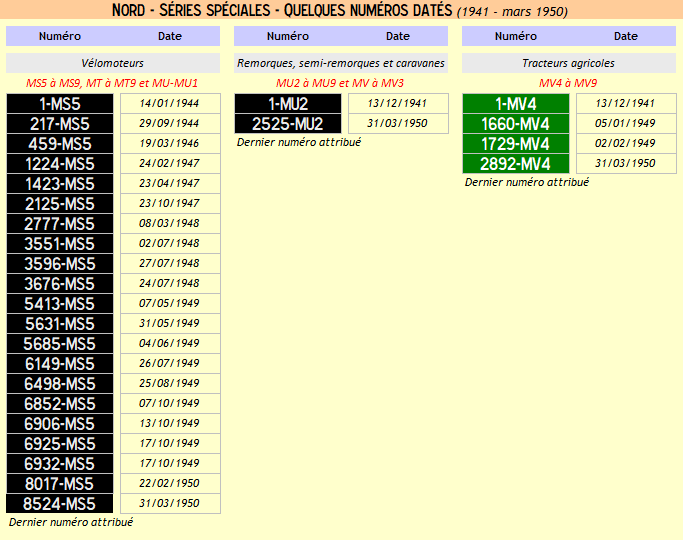The height and width of the screenshot is (540, 683).
Task: Click Remorques, semi-remorques et caravanes header
Action: pyautogui.click(x=341, y=63)
